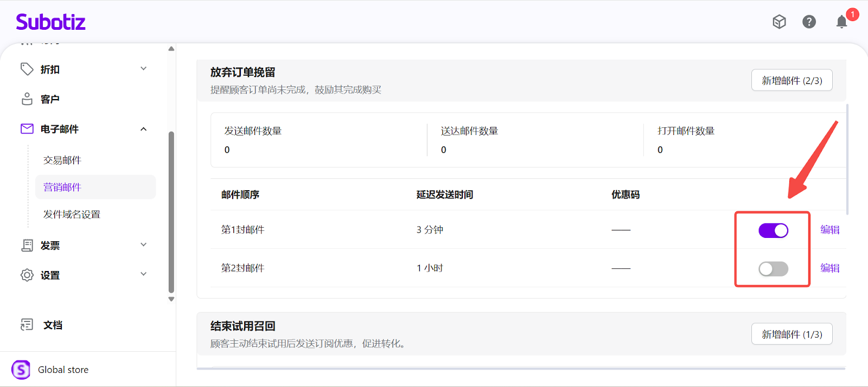Click the 设置 gear icon
The image size is (868, 387).
[27, 275]
